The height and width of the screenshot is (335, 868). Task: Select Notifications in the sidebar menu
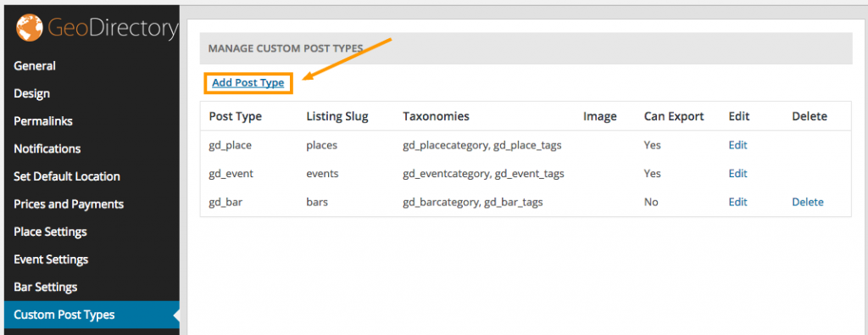[x=47, y=149]
